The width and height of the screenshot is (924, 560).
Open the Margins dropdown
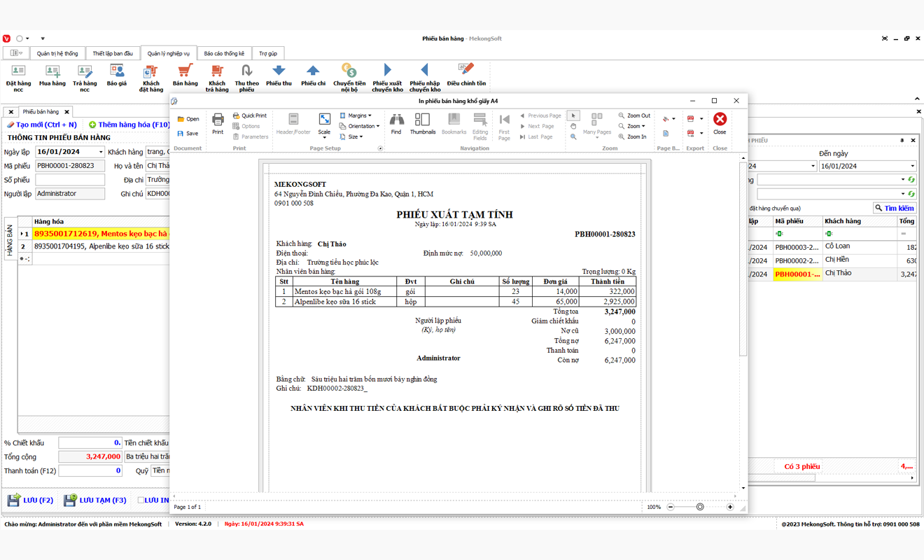pos(356,115)
